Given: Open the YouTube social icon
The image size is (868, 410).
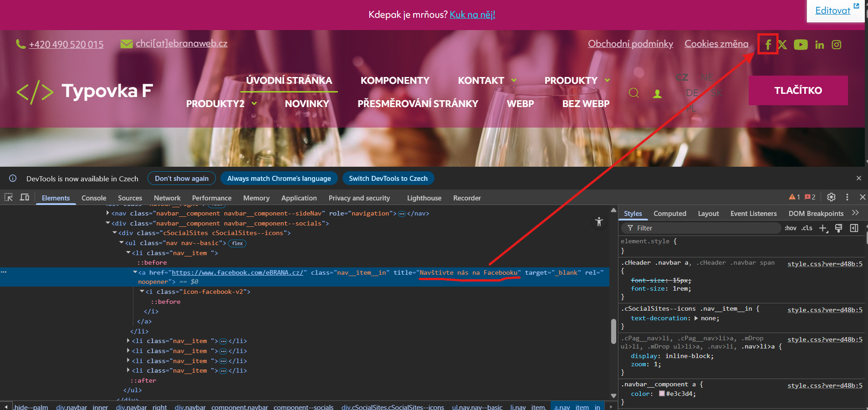Looking at the screenshot, I should pyautogui.click(x=801, y=45).
